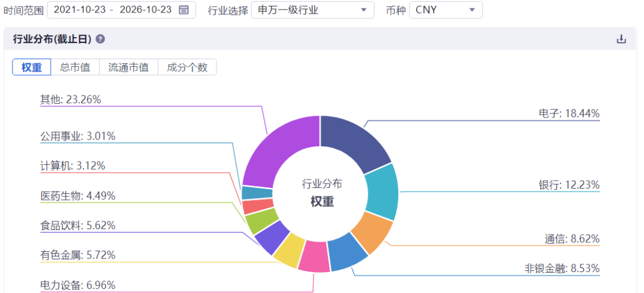The height and width of the screenshot is (293, 644).
Task: Click the end date 2026-10-23 field
Action: point(145,10)
